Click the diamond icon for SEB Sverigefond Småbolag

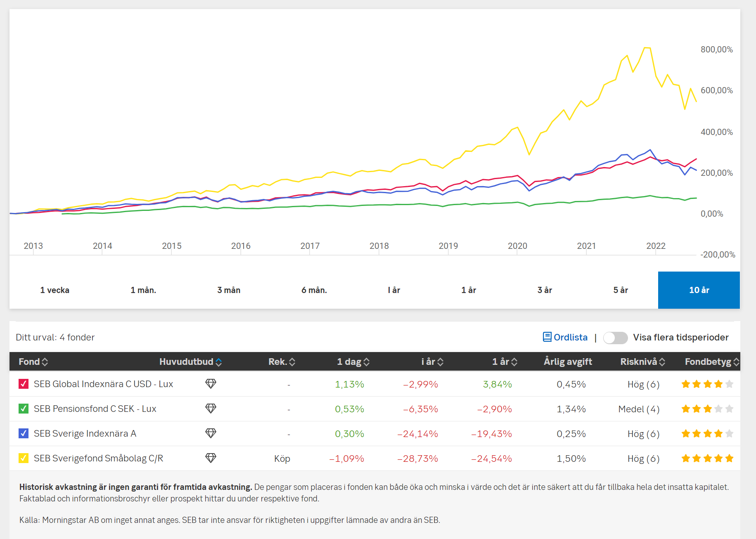tap(211, 458)
